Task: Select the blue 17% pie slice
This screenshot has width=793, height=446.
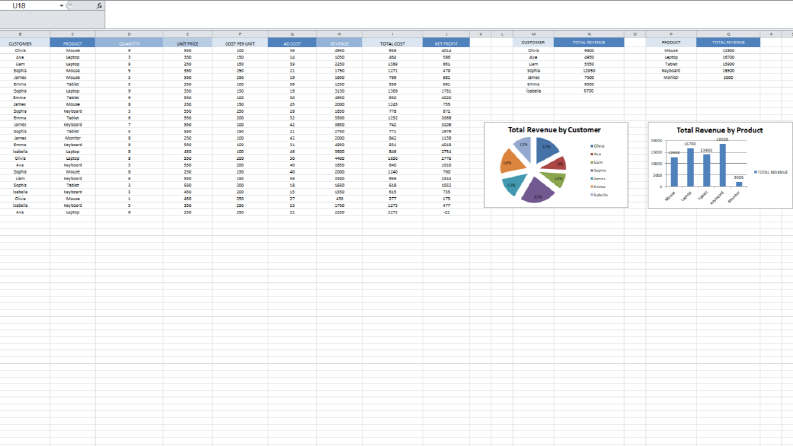Action: (x=546, y=148)
